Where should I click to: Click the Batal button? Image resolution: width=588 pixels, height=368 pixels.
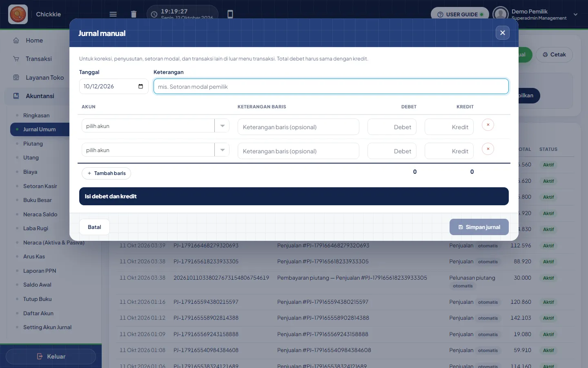pos(94,227)
